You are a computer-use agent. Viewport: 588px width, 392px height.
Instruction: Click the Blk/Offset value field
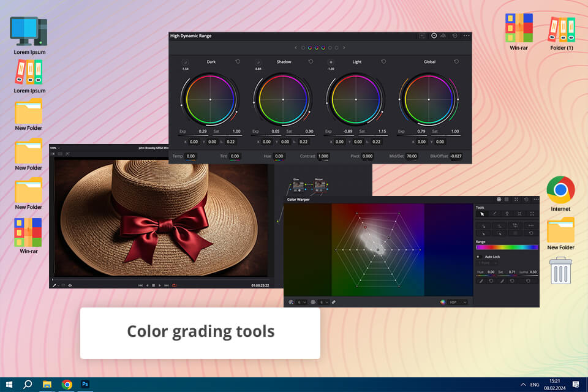pos(456,156)
